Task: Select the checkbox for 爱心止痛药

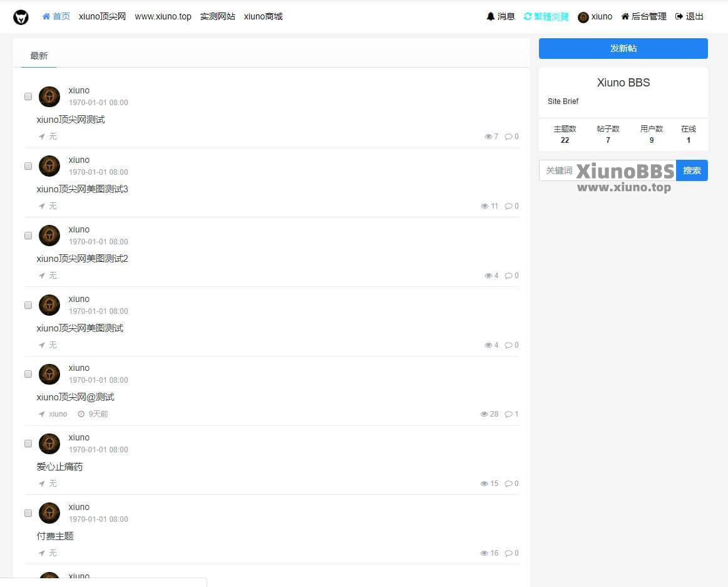Action: click(x=28, y=444)
